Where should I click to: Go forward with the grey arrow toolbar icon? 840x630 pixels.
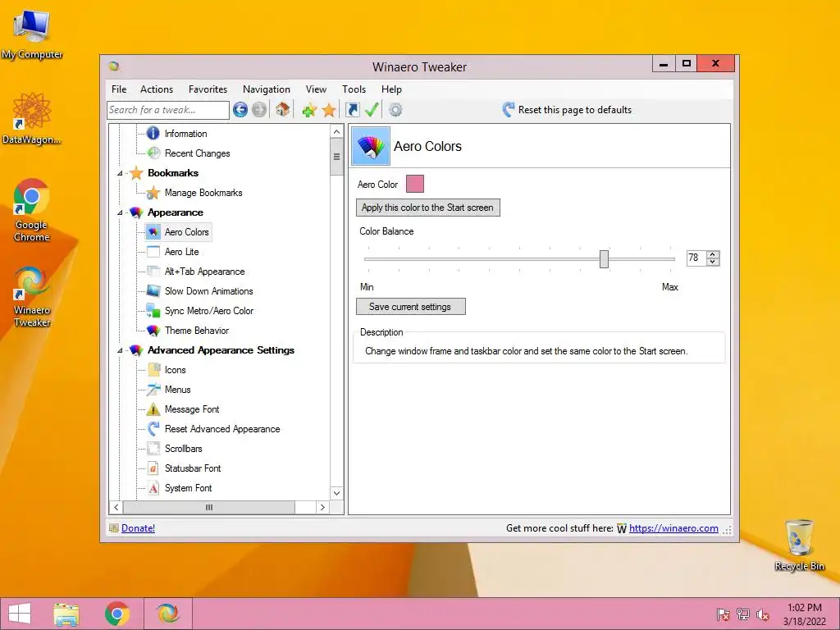pyautogui.click(x=259, y=110)
